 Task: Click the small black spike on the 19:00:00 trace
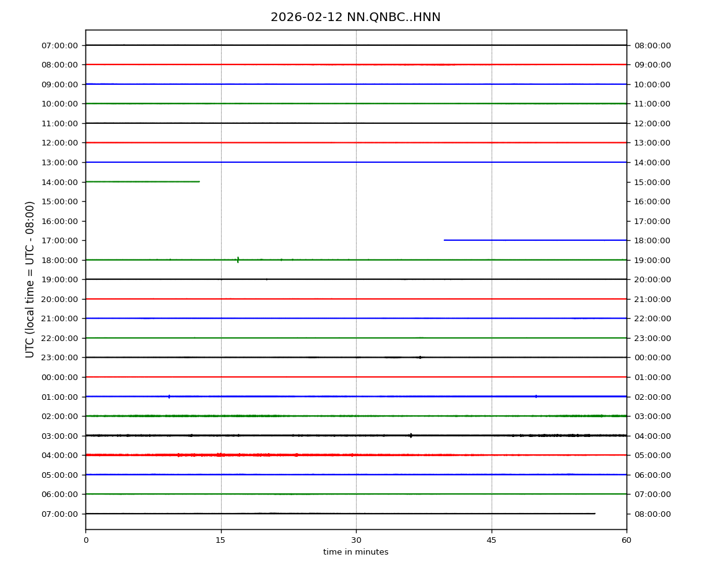coord(267,279)
